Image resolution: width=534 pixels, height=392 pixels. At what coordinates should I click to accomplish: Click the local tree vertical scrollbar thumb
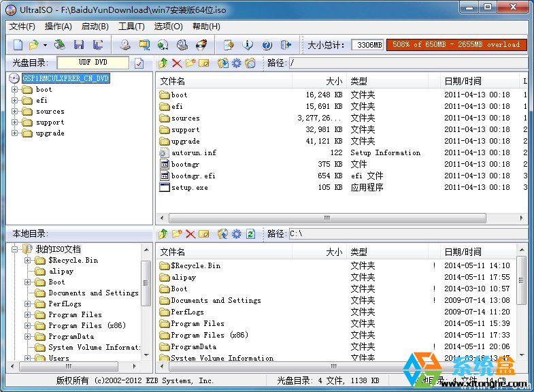(146, 283)
